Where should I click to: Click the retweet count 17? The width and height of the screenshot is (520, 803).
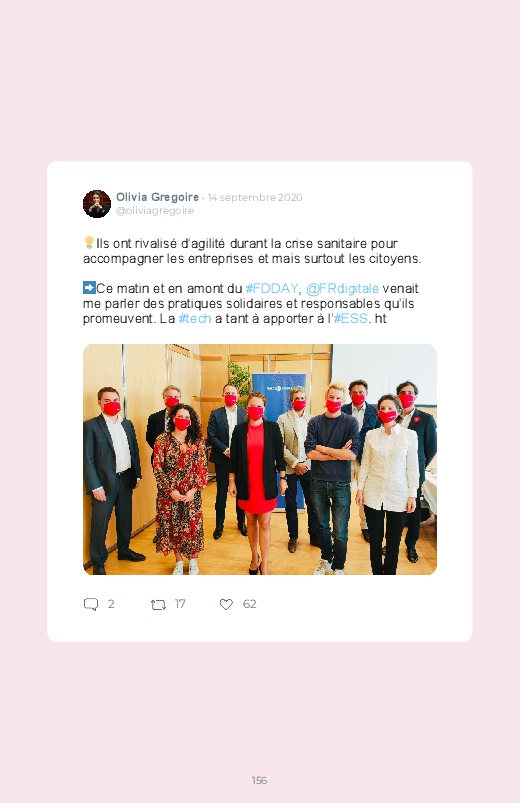click(x=180, y=604)
